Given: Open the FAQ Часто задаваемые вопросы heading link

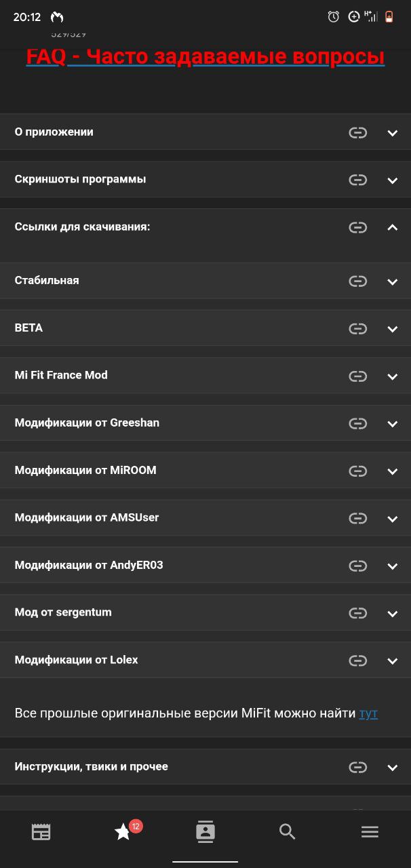Looking at the screenshot, I should (206, 56).
